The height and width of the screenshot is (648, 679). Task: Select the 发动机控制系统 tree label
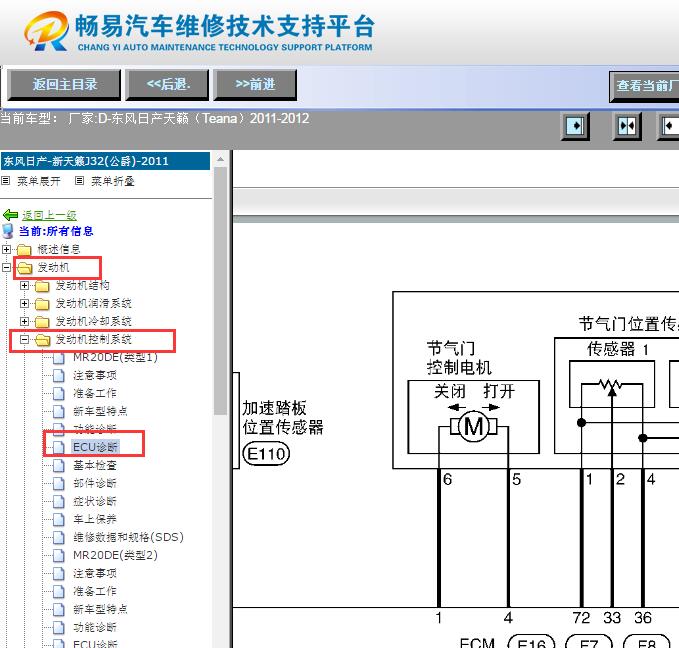pyautogui.click(x=93, y=339)
